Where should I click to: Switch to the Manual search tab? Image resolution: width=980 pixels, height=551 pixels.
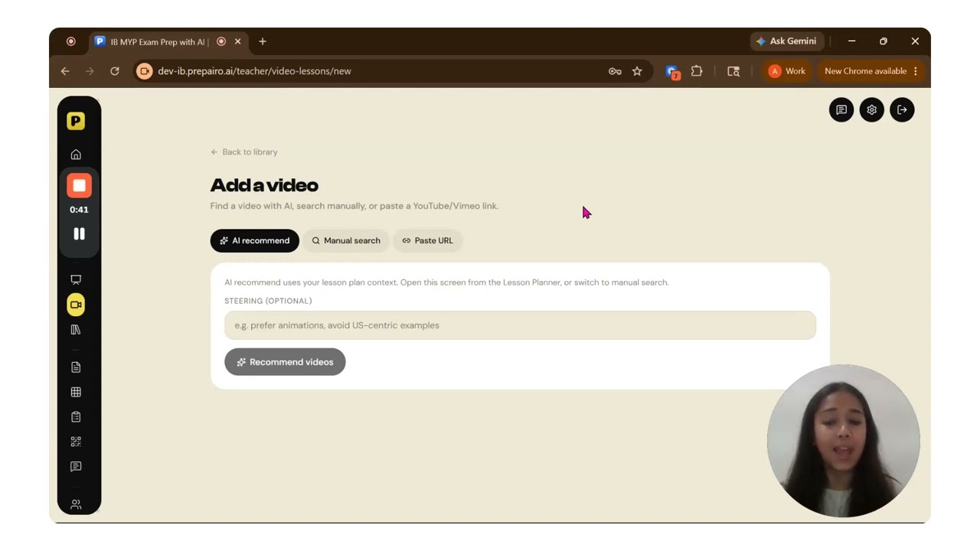coord(346,240)
